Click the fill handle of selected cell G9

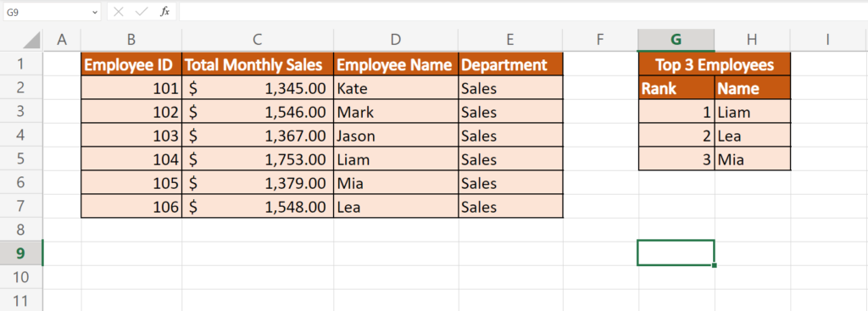tap(714, 265)
